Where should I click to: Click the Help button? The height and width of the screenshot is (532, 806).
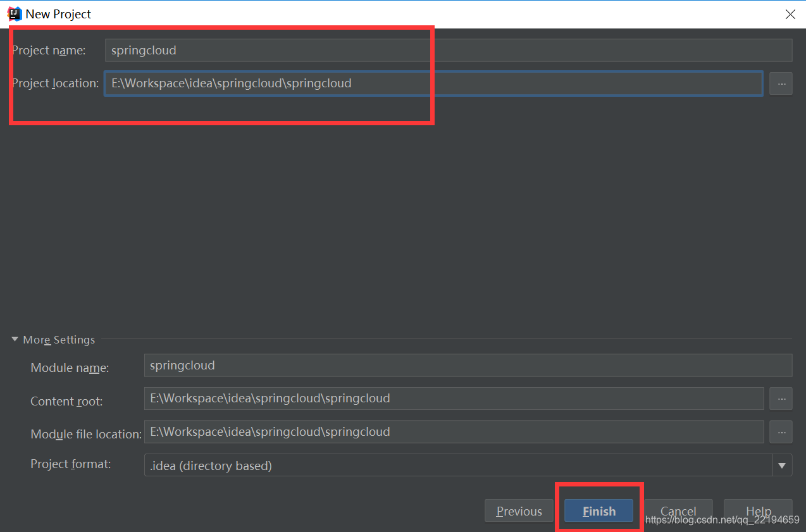point(758,511)
